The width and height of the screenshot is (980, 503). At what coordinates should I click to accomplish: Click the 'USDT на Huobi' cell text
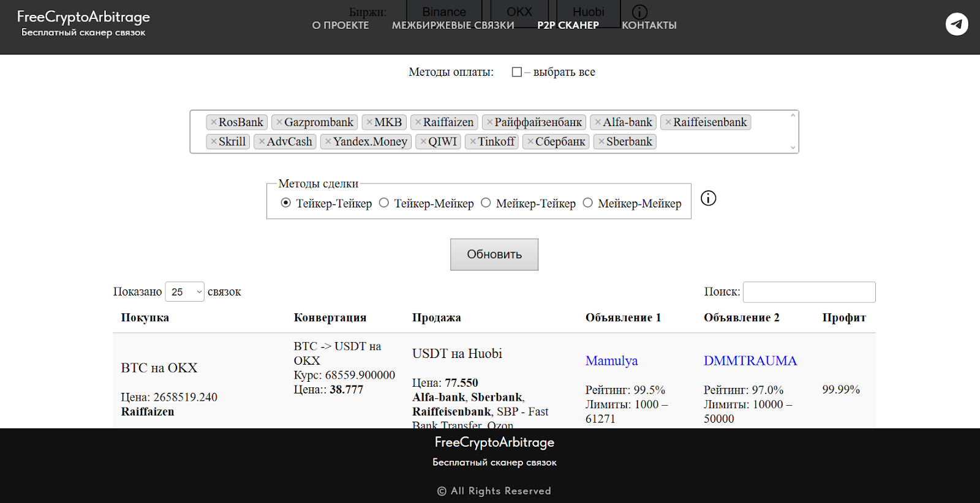pyautogui.click(x=457, y=354)
